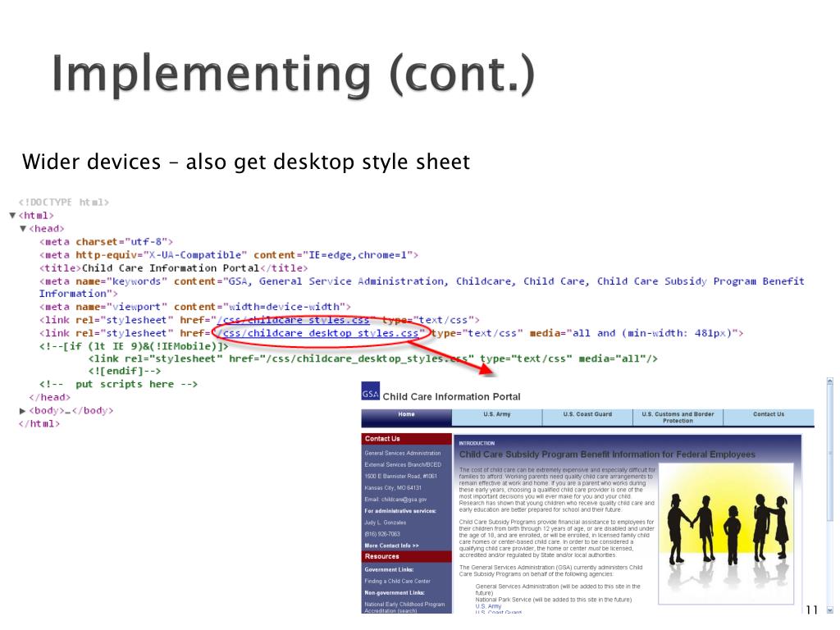This screenshot has height=630, width=840.
Task: Expand the body element triangle
Action: pyautogui.click(x=22, y=411)
